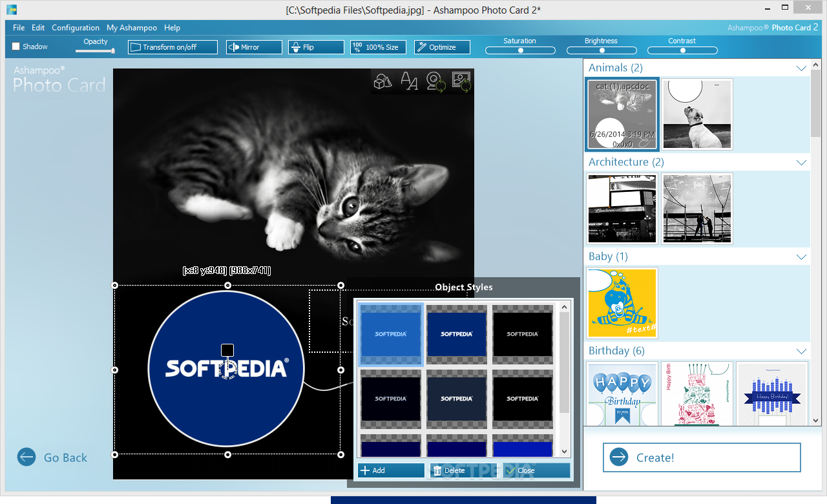The height and width of the screenshot is (504, 827).
Task: Select the black Softpedia style in top row
Action: point(522,334)
